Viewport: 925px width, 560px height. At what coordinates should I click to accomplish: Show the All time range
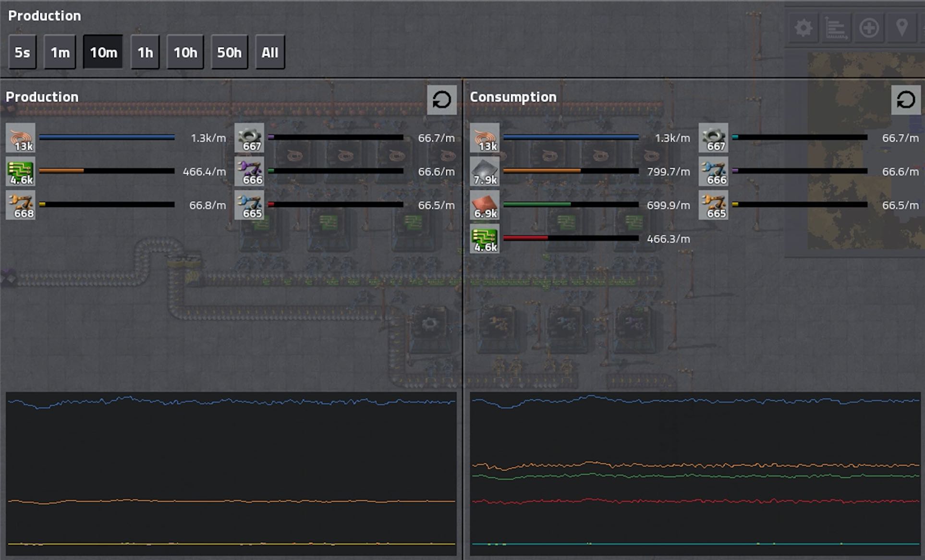[x=270, y=52]
